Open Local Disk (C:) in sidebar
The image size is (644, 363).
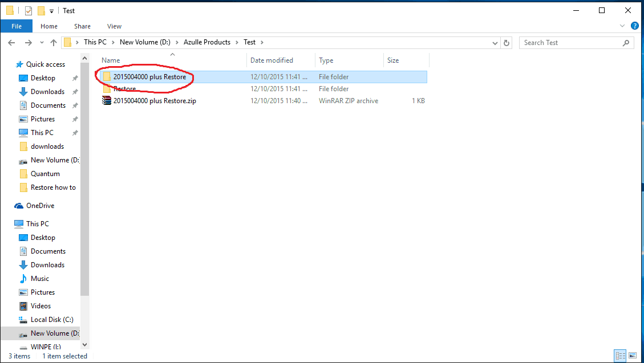click(52, 320)
